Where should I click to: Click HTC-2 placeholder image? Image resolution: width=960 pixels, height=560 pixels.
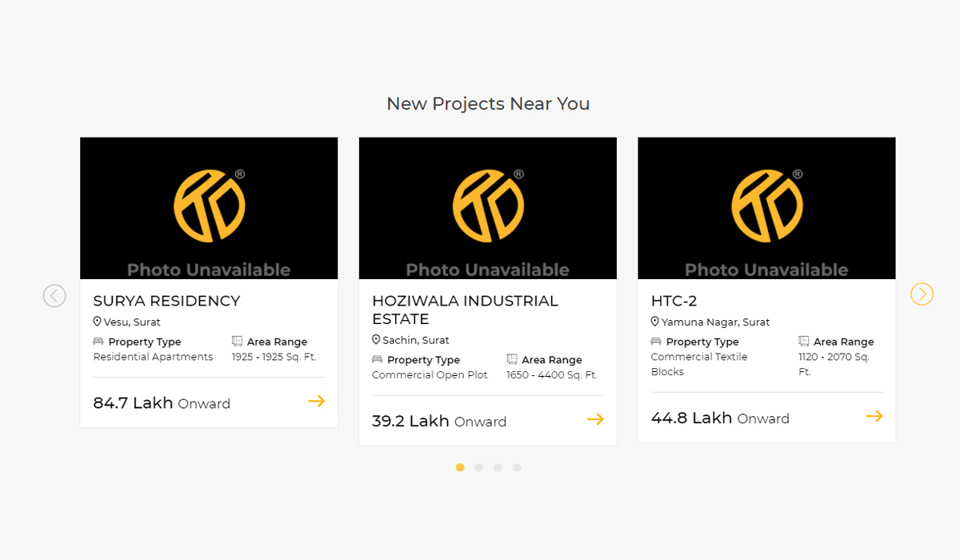(x=766, y=208)
